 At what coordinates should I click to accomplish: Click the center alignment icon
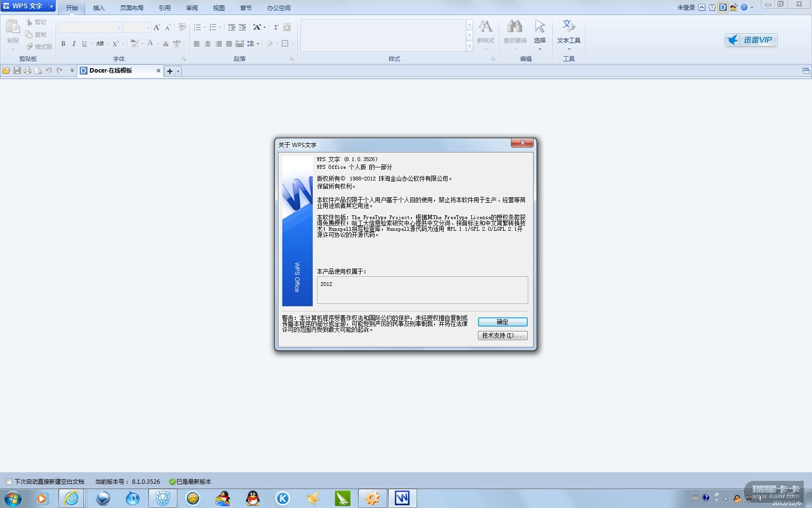(x=208, y=44)
